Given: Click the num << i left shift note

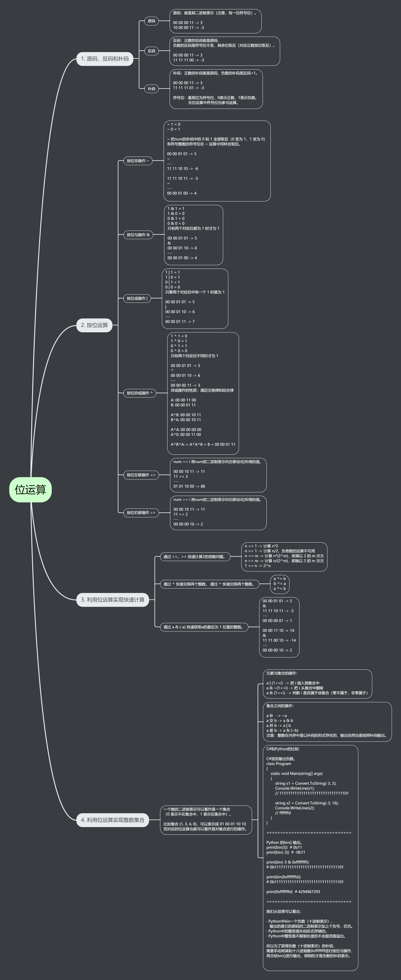Looking at the screenshot, I should point(218,475).
